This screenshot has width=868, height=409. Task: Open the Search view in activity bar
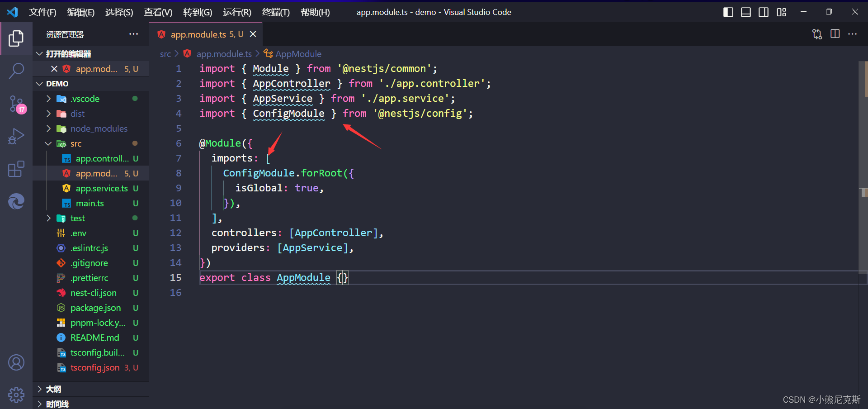coord(16,71)
